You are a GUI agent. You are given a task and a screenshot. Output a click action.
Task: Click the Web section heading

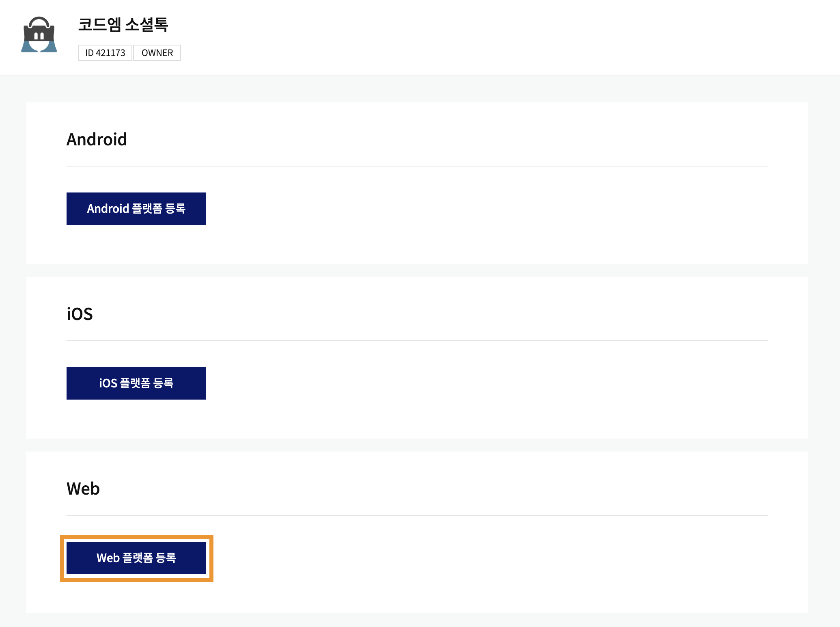point(83,489)
